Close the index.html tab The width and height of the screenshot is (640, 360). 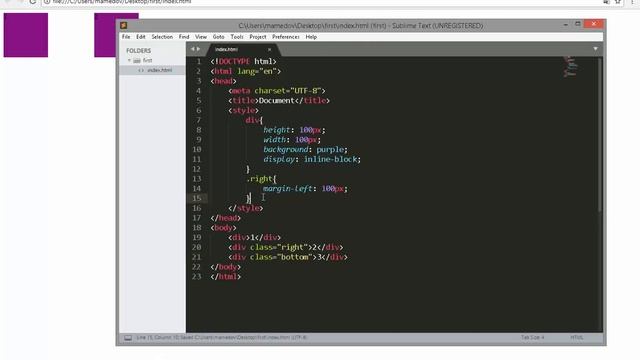269,49
